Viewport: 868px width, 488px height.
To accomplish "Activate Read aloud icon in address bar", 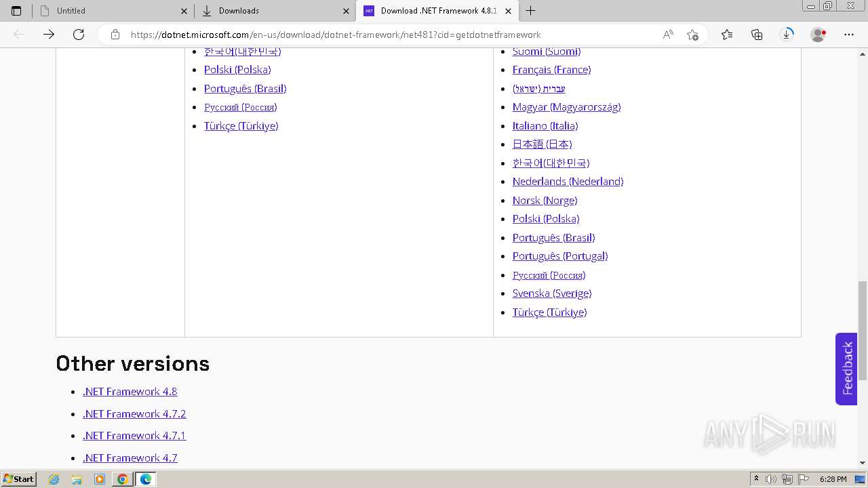I will click(668, 35).
